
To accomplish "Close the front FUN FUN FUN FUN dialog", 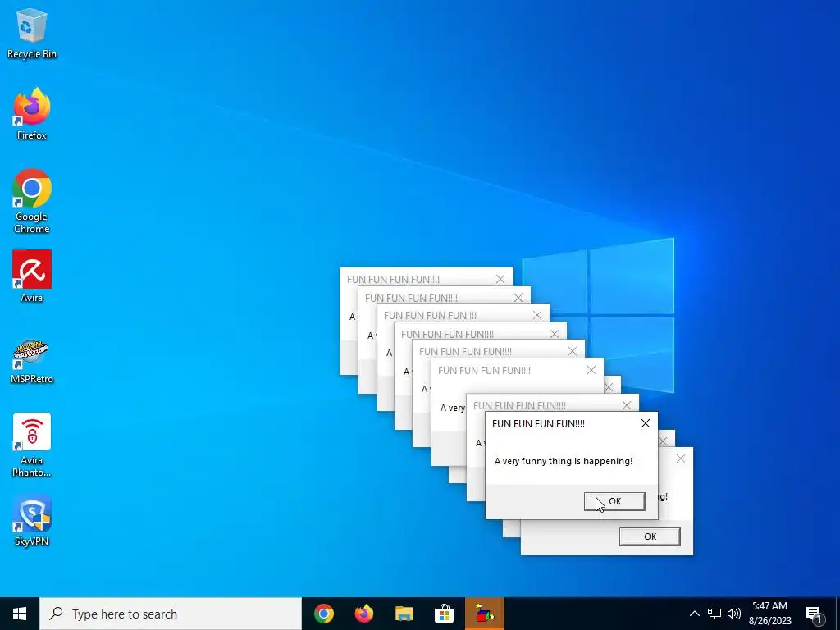I will point(646,423).
